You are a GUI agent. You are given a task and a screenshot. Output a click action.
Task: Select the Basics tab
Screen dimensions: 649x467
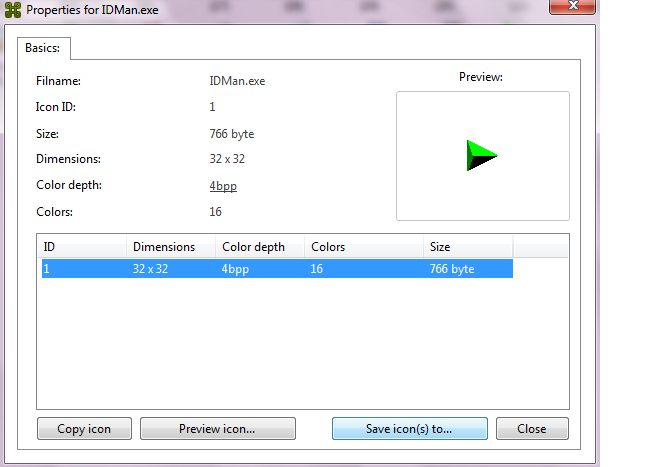[43, 48]
